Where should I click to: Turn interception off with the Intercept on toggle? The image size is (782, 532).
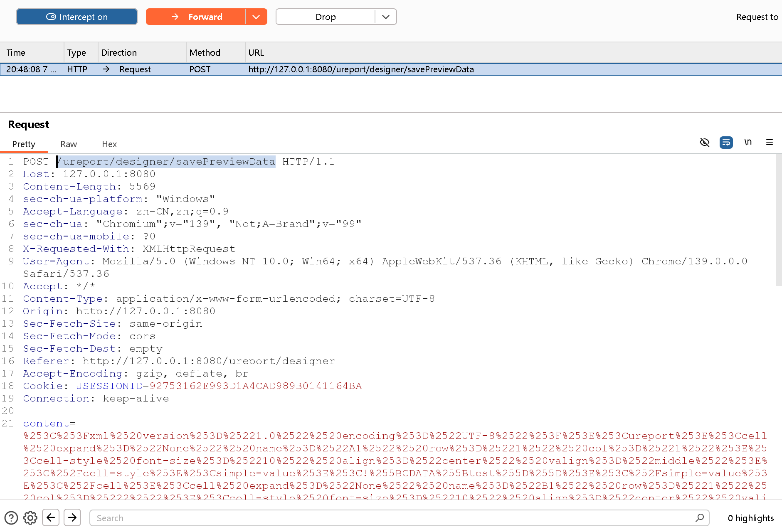click(x=76, y=17)
